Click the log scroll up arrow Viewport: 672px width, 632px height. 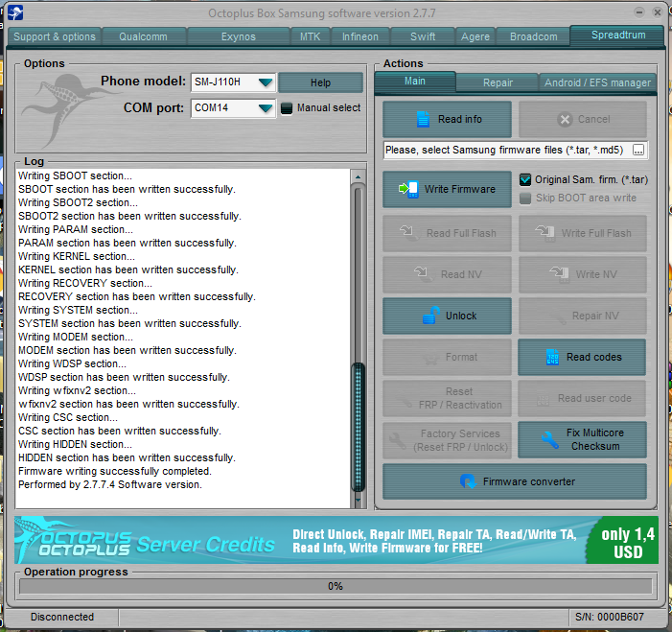coord(358,176)
